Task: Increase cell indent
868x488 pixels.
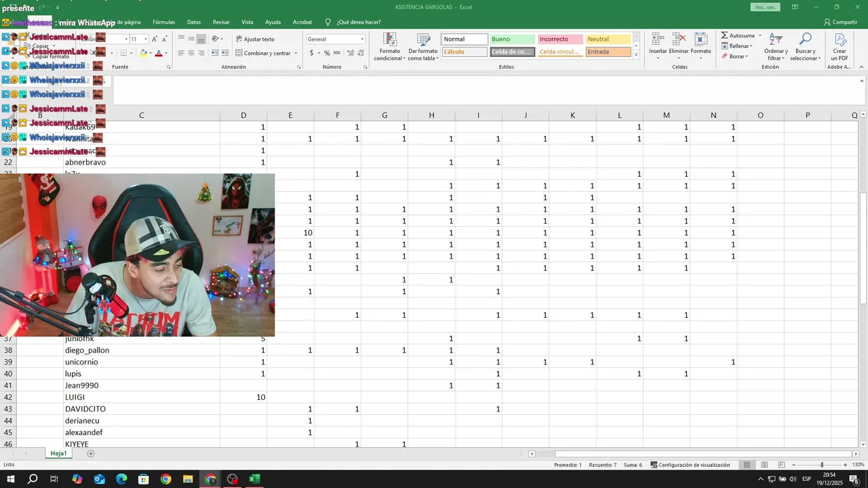Action: tap(224, 53)
